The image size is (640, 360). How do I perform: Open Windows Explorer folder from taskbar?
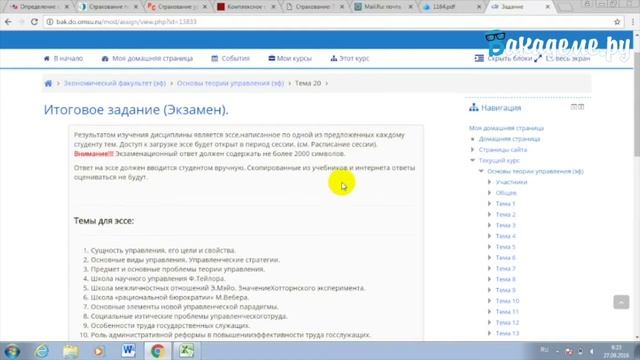point(71,351)
